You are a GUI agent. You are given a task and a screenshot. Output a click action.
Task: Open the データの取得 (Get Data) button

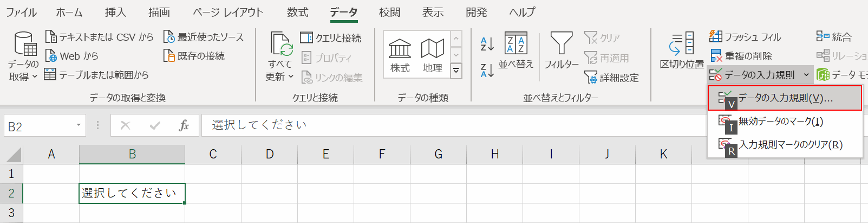point(23,56)
